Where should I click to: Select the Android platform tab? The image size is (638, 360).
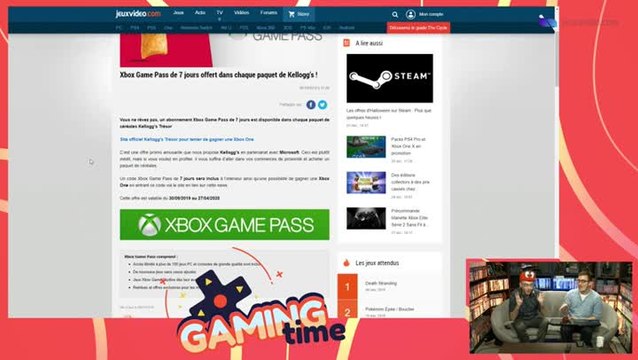click(x=347, y=28)
